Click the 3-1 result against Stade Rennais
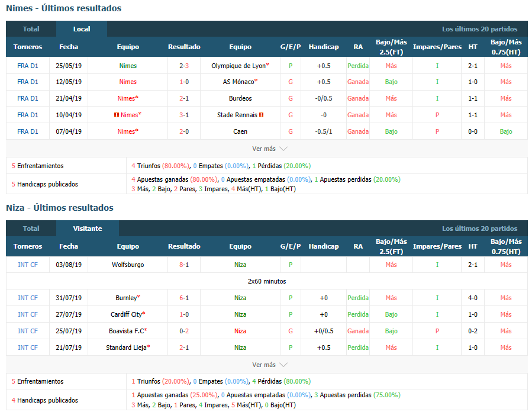This screenshot has width=532, height=415. (x=184, y=115)
